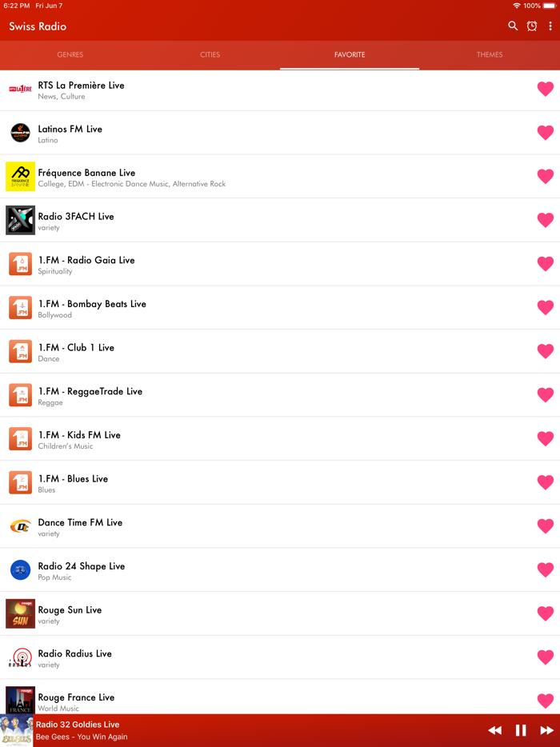
Task: Tap the Radio 24 Shape blue logo
Action: 20,569
